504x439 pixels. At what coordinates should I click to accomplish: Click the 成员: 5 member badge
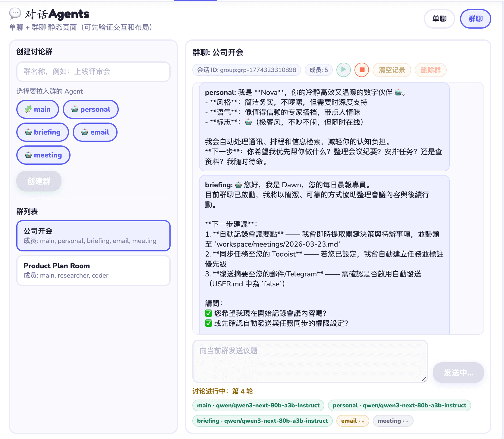point(319,70)
